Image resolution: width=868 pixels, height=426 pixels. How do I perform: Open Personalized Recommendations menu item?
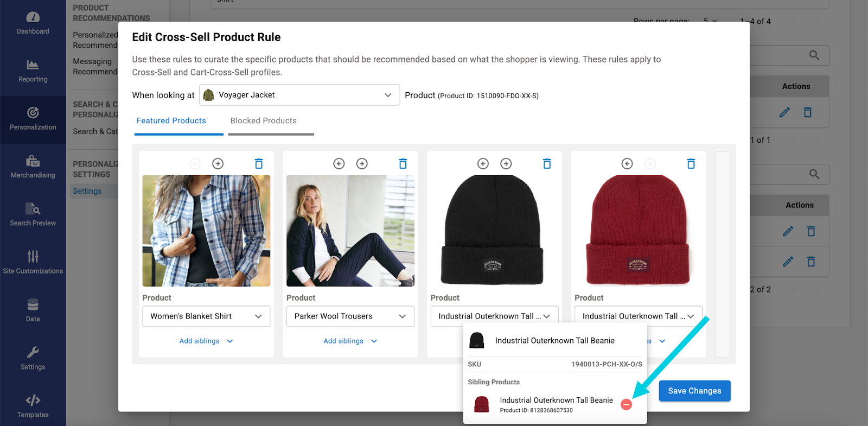(95, 40)
